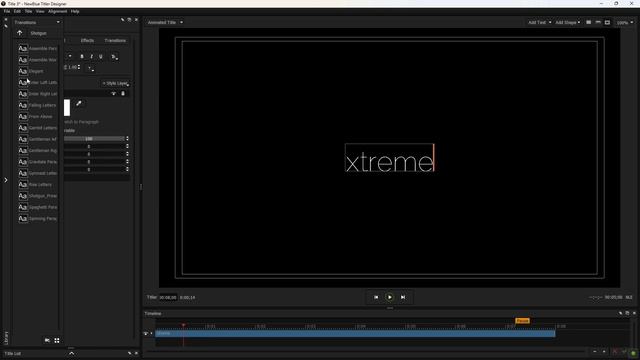The height and width of the screenshot is (360, 640).
Task: Toggle italic text formatting
Action: (x=91, y=56)
